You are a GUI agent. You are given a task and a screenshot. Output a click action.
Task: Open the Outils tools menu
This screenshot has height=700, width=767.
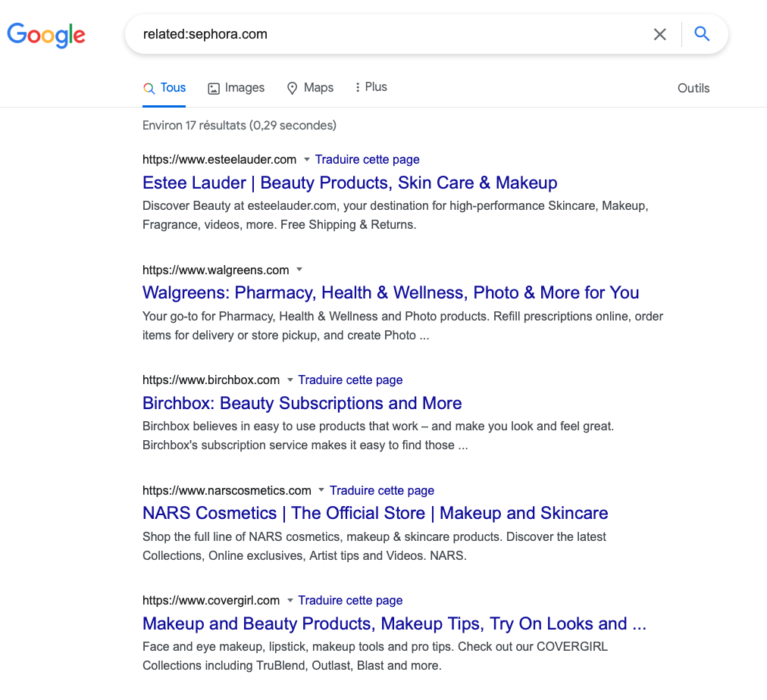693,89
